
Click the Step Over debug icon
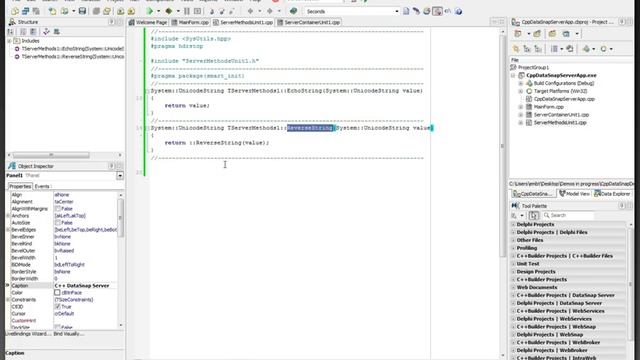click(222, 11)
